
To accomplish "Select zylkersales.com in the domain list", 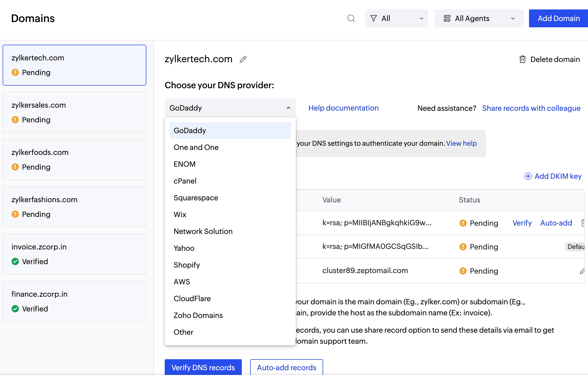I will tap(74, 112).
